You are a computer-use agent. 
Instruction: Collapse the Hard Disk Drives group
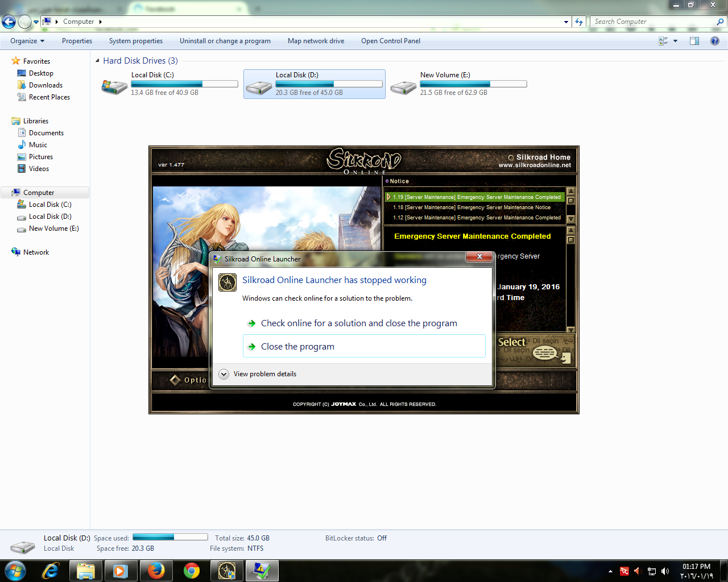(x=97, y=61)
